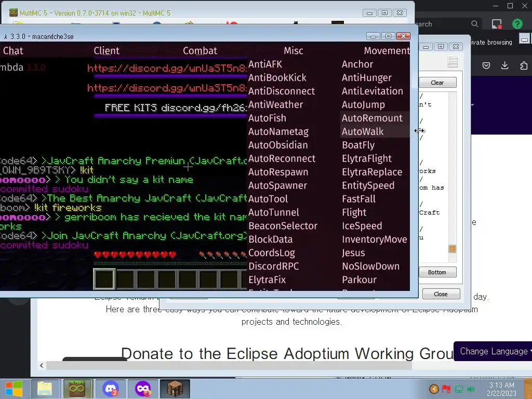The width and height of the screenshot is (532, 399).
Task: Enable AutoTool module
Action: pos(268,199)
